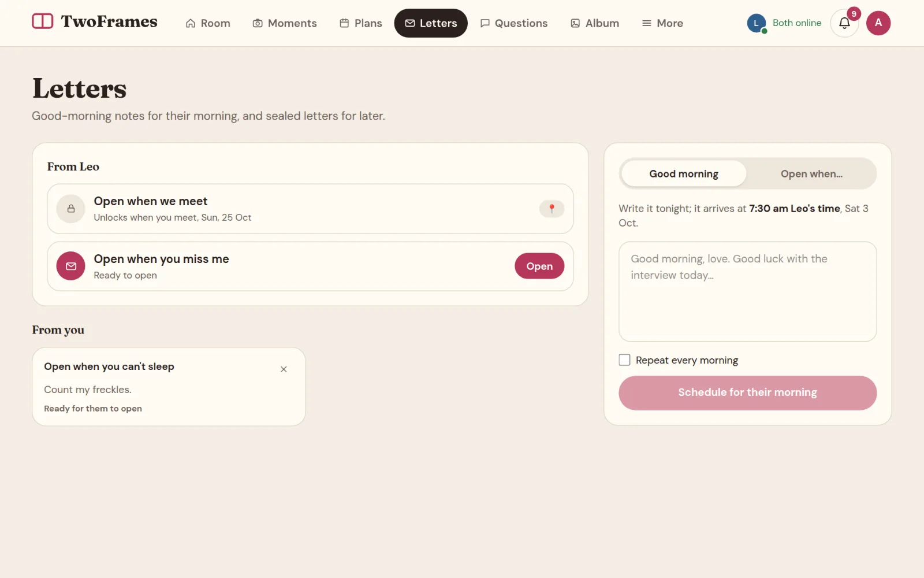924x578 pixels.
Task: Focus the good-morning note text area
Action: 748,291
